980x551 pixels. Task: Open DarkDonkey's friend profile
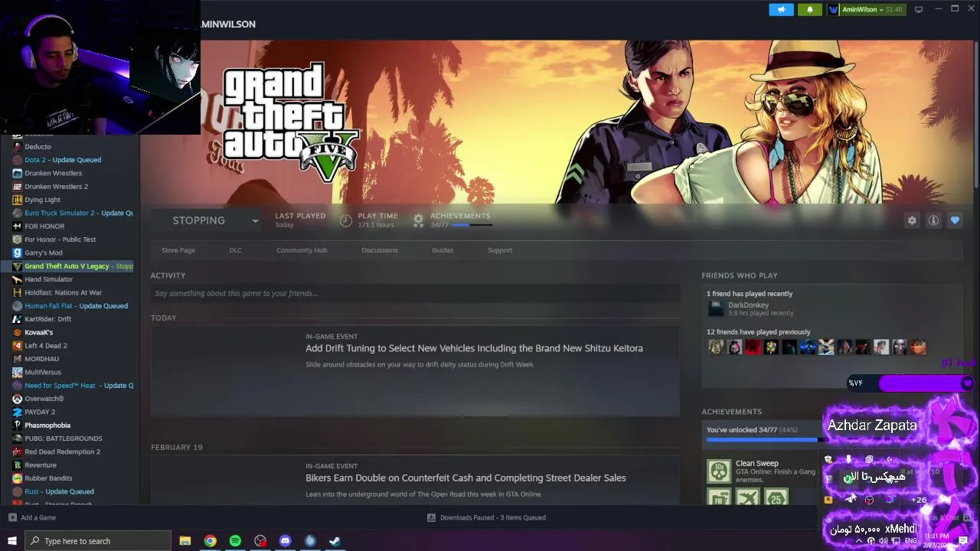(748, 305)
